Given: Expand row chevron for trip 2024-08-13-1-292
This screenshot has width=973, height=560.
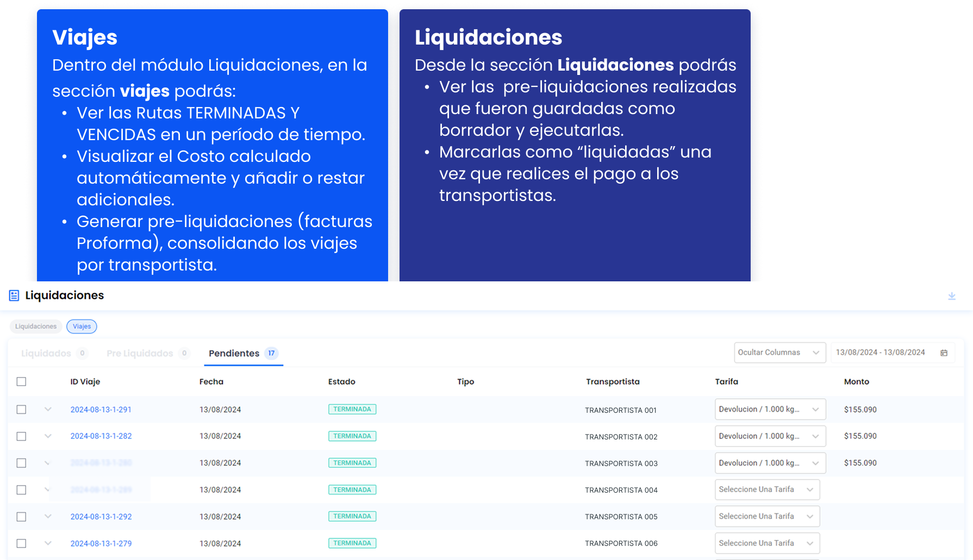Looking at the screenshot, I should pos(48,517).
